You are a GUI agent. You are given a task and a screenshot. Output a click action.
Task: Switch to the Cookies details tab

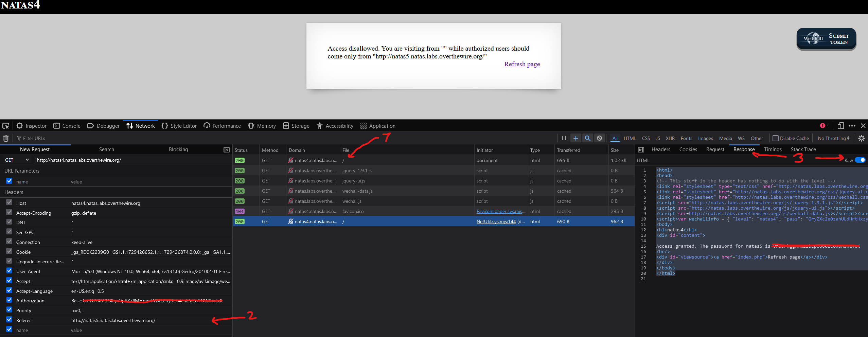click(688, 149)
